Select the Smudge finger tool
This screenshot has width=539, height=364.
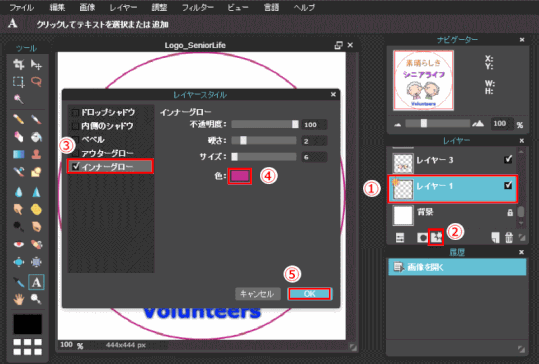pyautogui.click(x=19, y=209)
